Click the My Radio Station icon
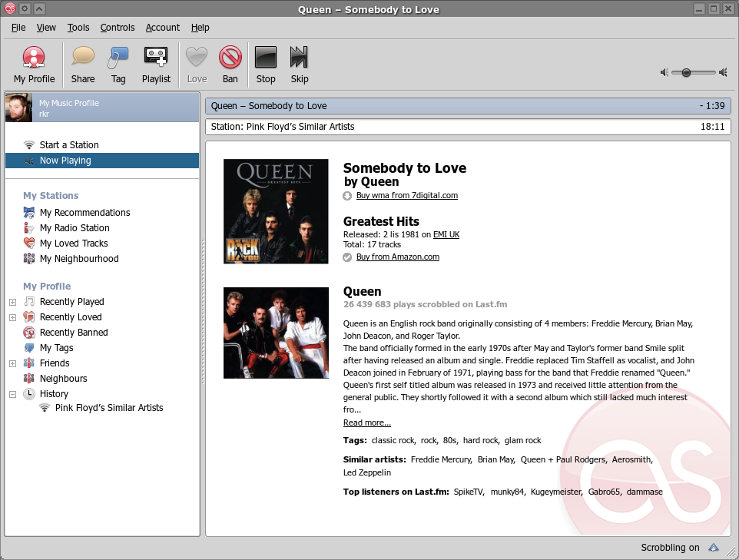The width and height of the screenshot is (739, 560). tap(29, 228)
